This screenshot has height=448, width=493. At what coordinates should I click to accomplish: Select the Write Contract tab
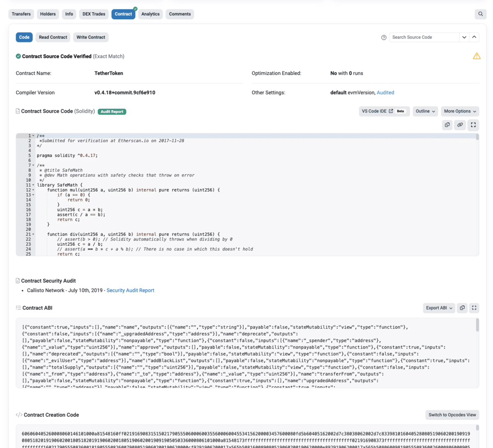(x=90, y=37)
